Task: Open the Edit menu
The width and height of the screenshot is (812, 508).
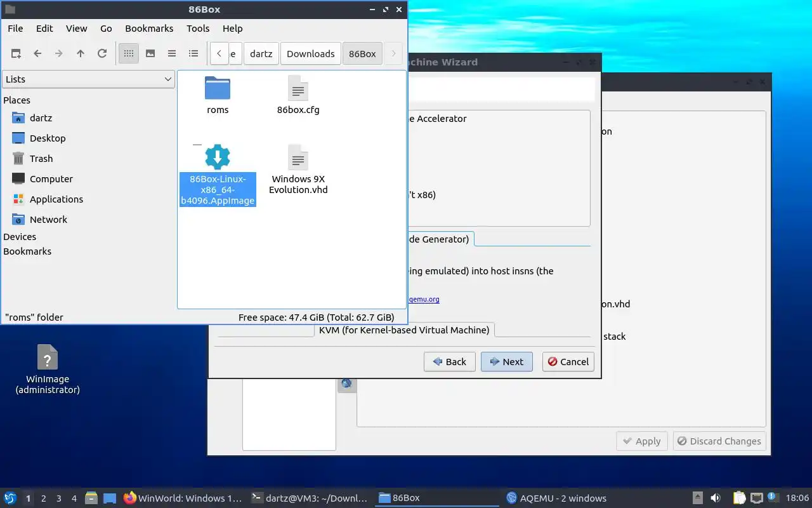Action: coord(44,29)
